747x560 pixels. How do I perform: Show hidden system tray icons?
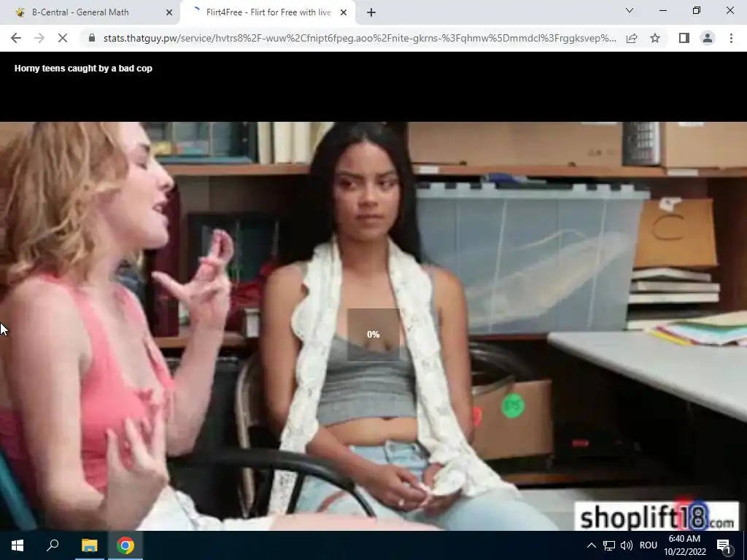[x=591, y=545]
